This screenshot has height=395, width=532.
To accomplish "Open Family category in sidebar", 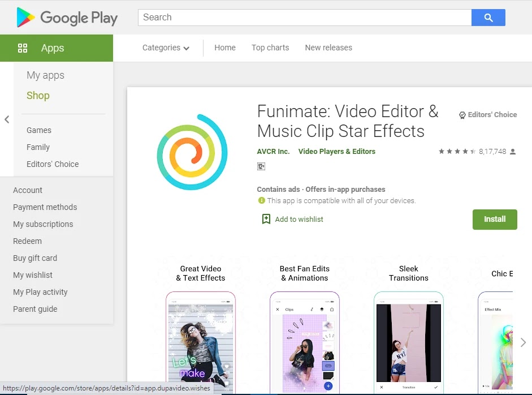I will coord(38,147).
